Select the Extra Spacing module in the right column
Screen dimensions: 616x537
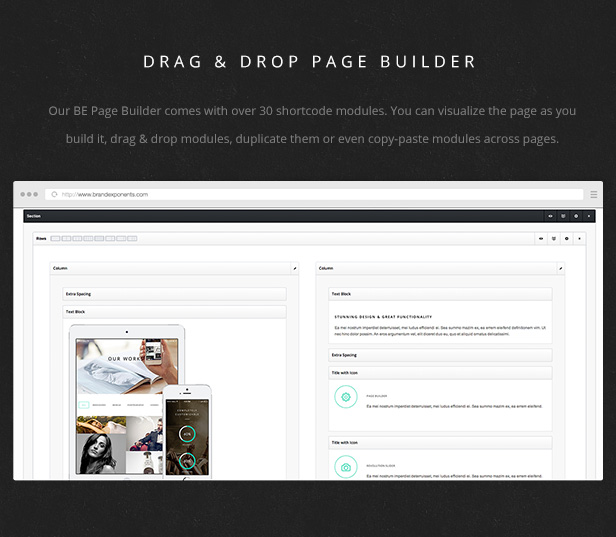[x=440, y=355]
